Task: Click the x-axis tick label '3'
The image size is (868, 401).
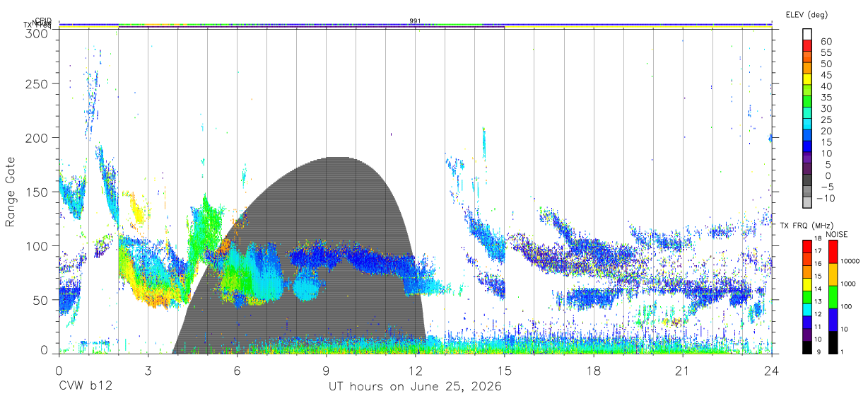Action: [148, 370]
